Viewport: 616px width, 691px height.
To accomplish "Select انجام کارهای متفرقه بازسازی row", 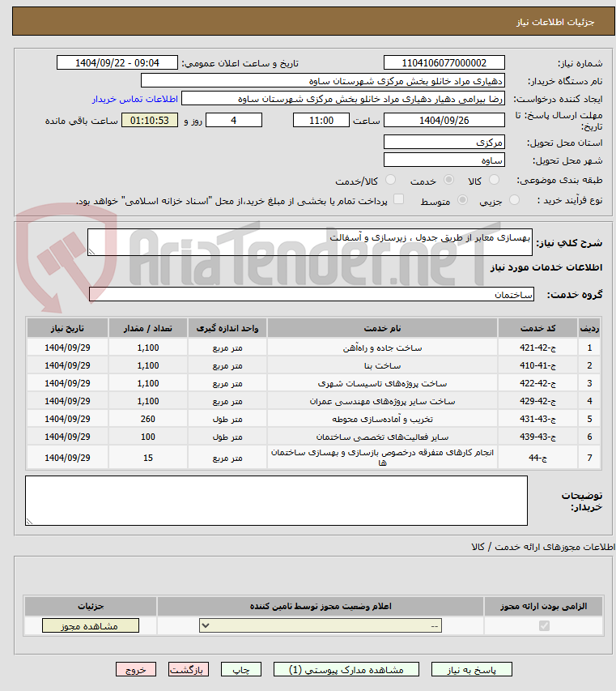I will point(382,458).
